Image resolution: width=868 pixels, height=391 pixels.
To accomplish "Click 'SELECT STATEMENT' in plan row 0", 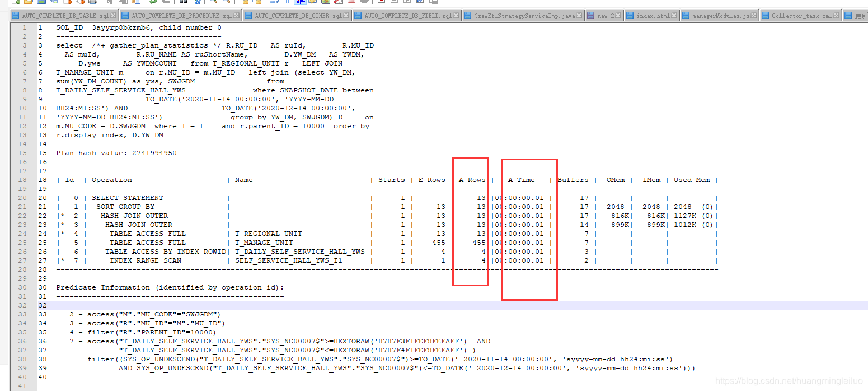I will tap(128, 198).
